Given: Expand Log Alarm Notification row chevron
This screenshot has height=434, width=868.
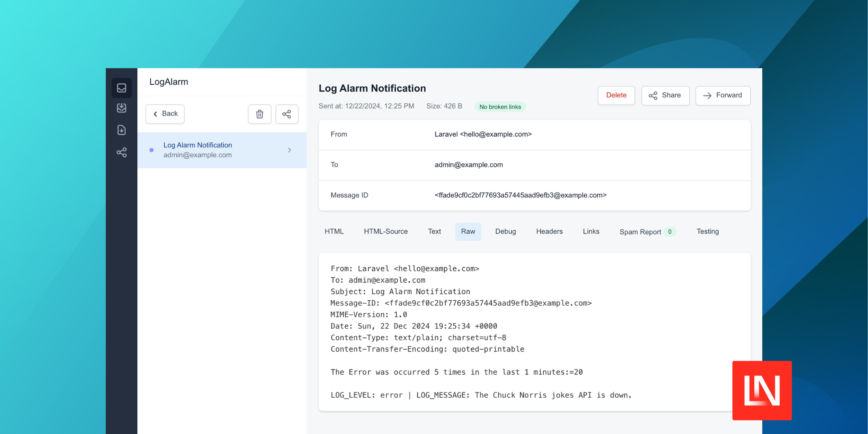Looking at the screenshot, I should pos(290,150).
